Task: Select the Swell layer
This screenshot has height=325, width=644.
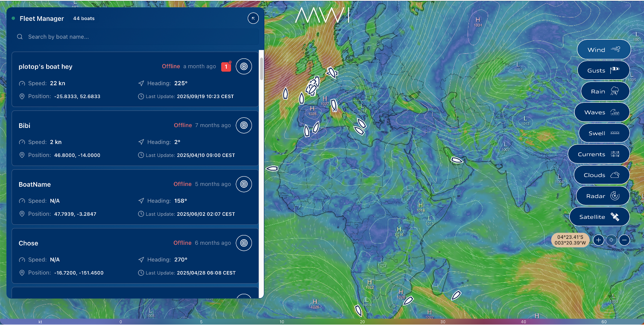Action: [604, 133]
